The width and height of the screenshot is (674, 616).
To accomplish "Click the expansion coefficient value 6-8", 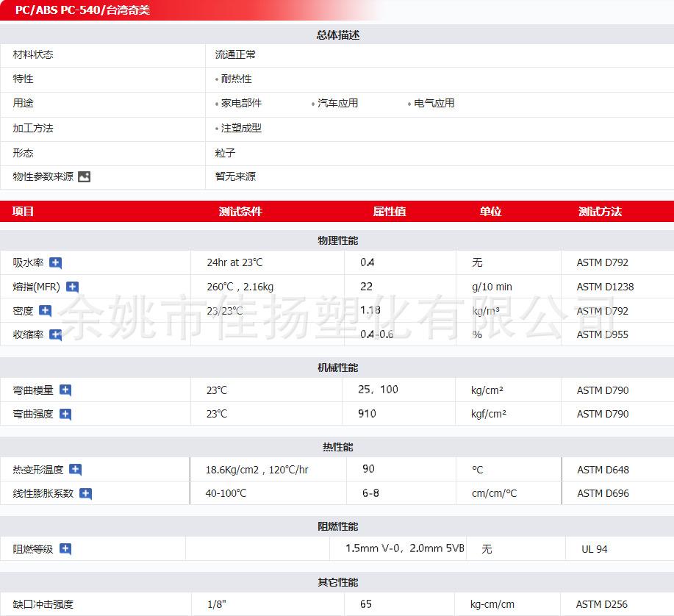I will [x=370, y=493].
